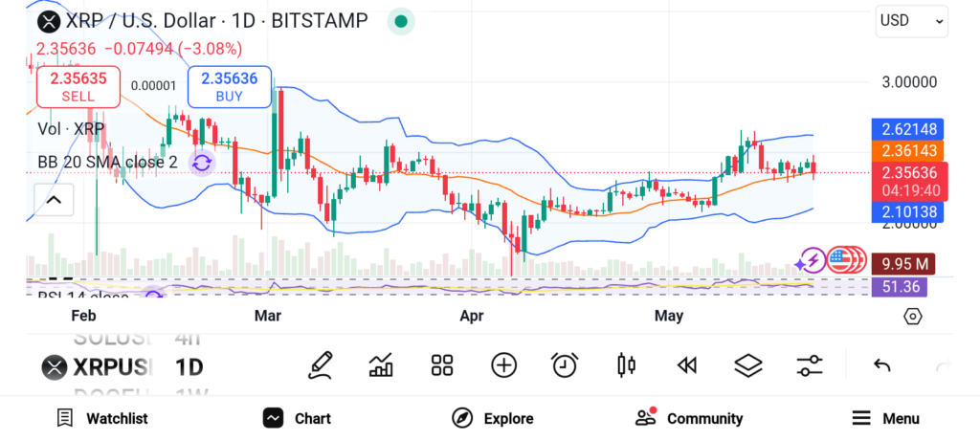The height and width of the screenshot is (441, 980).
Task: Select the pencil drawing tool
Action: coord(320,365)
